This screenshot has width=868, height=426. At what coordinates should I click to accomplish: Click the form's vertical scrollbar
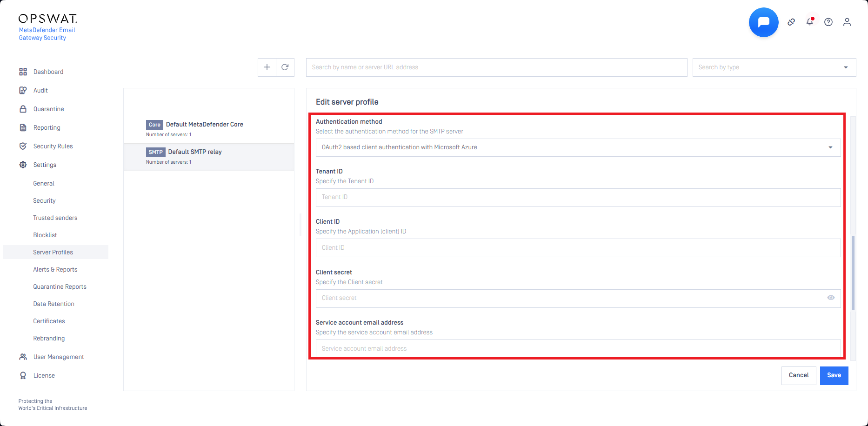point(853,273)
